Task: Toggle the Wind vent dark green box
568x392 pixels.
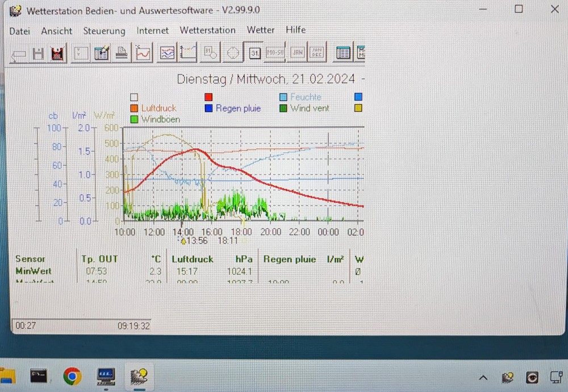Action: click(x=283, y=108)
